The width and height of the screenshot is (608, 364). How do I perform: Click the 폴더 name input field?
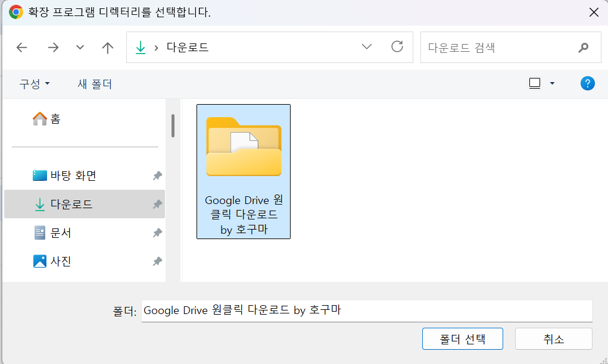click(367, 310)
